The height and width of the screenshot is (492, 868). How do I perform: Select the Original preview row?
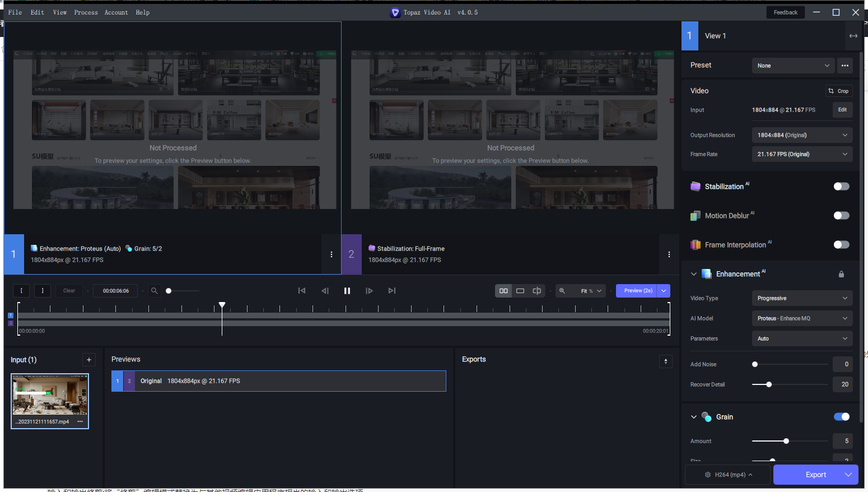(x=279, y=381)
